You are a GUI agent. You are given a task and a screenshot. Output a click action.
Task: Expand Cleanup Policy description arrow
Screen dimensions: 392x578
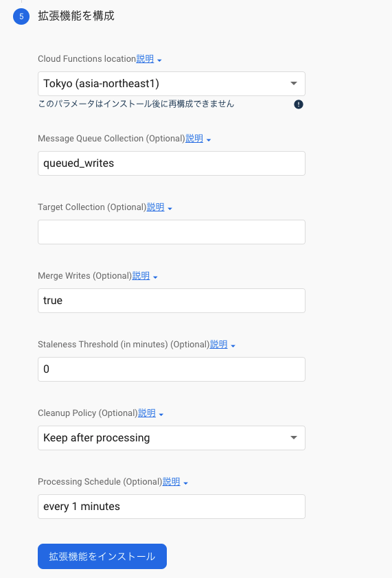(161, 414)
